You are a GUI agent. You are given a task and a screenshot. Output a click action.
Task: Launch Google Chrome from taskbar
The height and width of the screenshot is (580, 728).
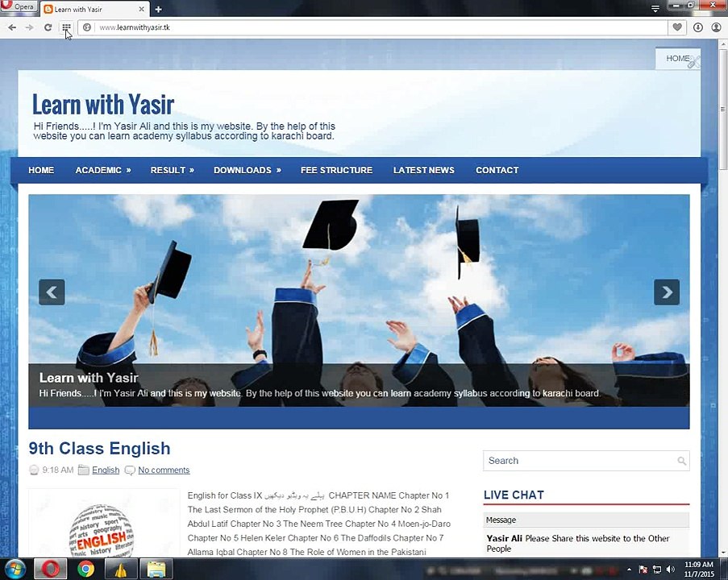[85, 569]
